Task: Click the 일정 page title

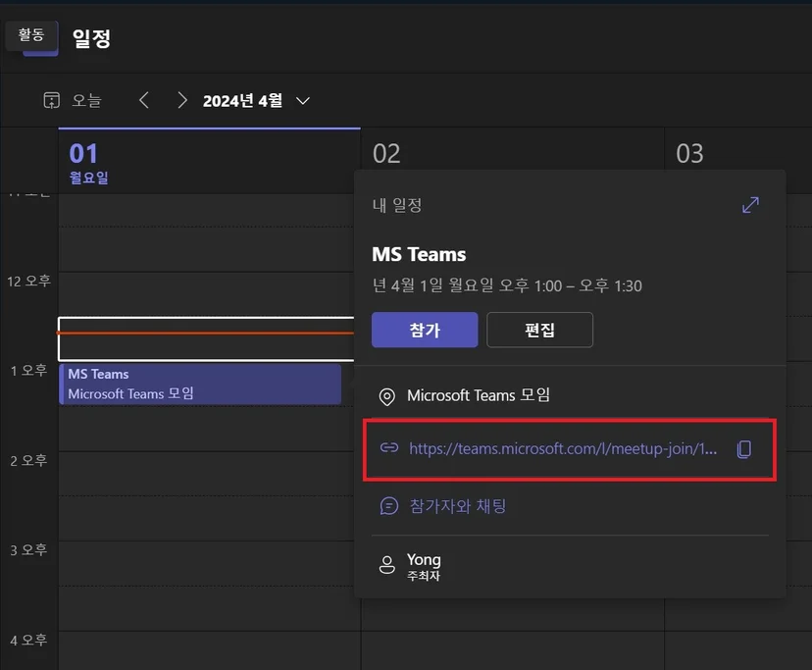Action: 91,38
